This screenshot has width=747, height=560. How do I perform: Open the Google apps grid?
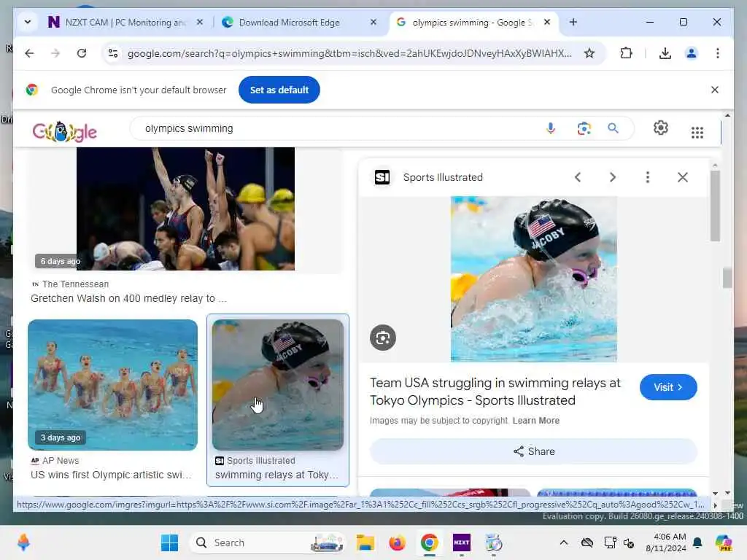[x=697, y=133]
